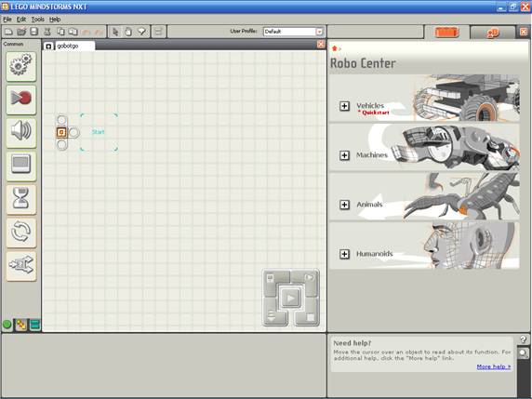Click the Animals label
This screenshot has height=399, width=532.
point(369,205)
